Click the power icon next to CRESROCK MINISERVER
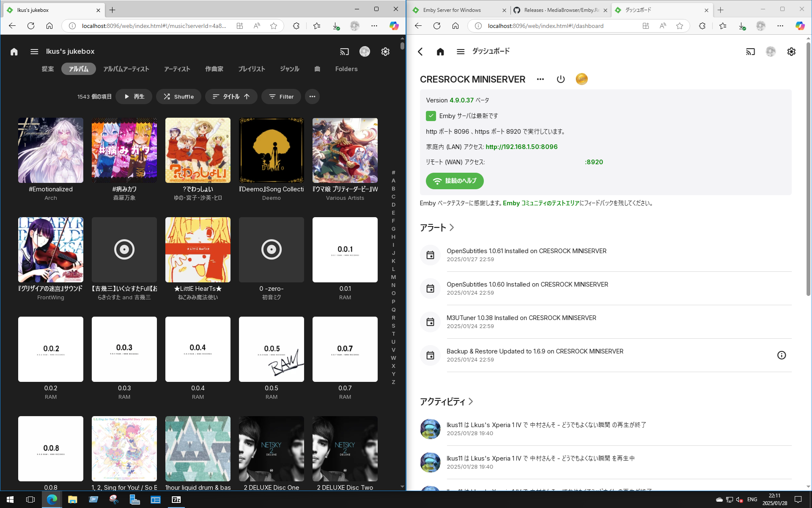Image resolution: width=812 pixels, height=508 pixels. [x=560, y=79]
